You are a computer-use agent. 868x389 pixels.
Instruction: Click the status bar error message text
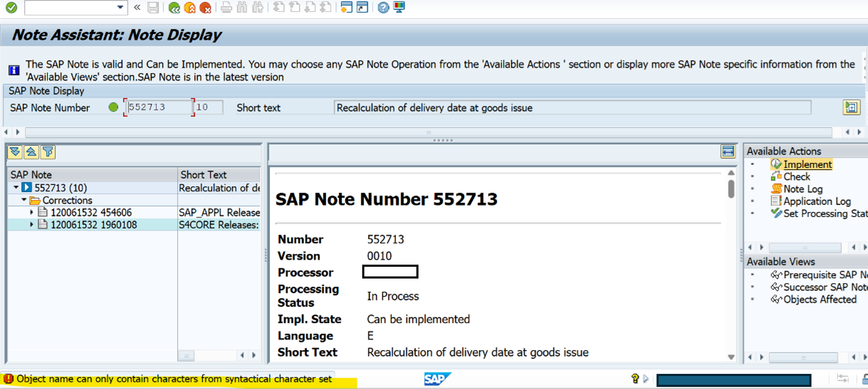click(174, 379)
